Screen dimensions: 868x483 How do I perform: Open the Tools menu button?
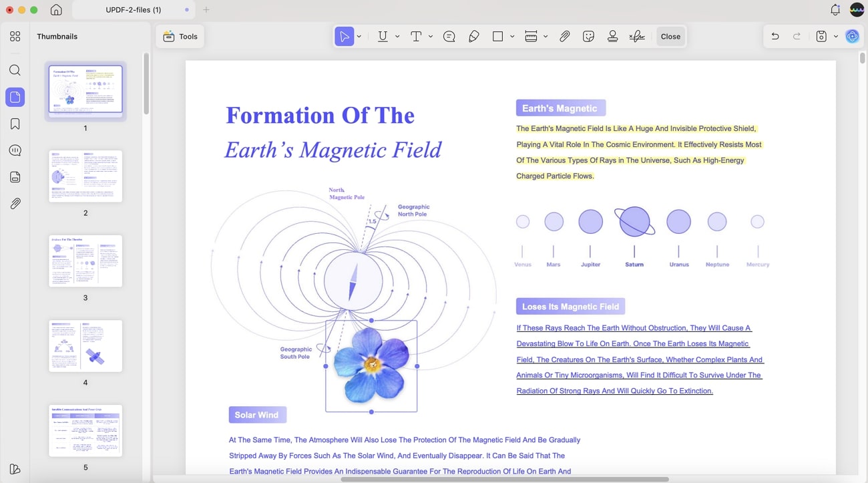[180, 37]
